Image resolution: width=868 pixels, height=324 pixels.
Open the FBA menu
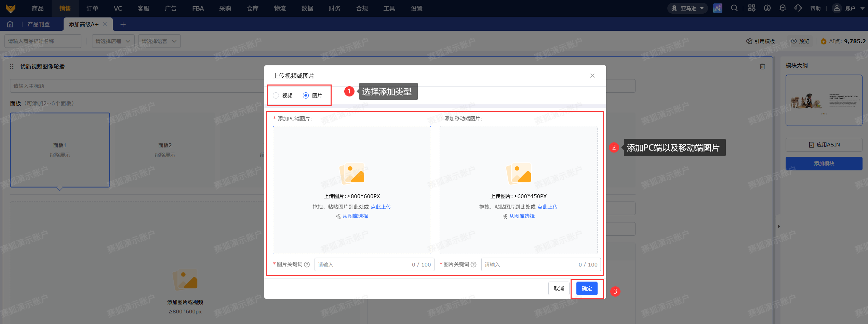pyautogui.click(x=198, y=8)
